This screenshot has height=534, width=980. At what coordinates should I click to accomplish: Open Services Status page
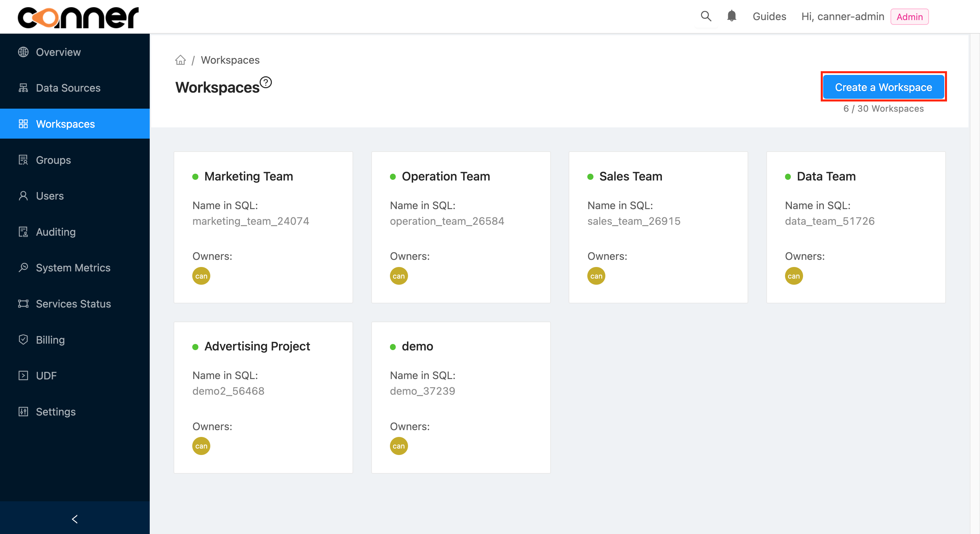pyautogui.click(x=75, y=303)
